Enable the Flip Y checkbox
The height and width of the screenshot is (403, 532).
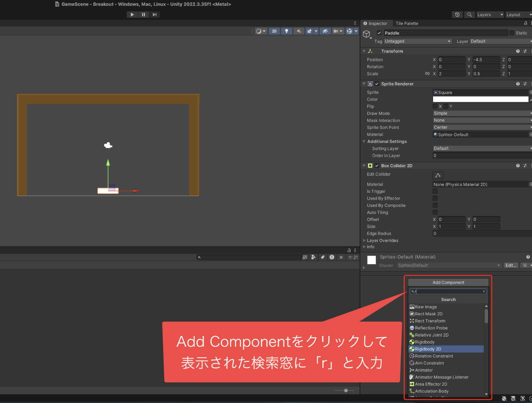[445, 106]
